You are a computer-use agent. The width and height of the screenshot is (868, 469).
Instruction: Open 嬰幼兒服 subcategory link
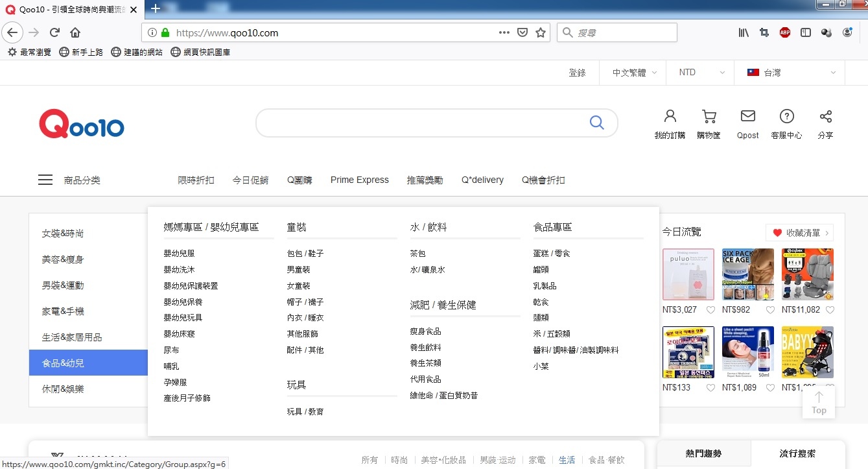pos(179,254)
